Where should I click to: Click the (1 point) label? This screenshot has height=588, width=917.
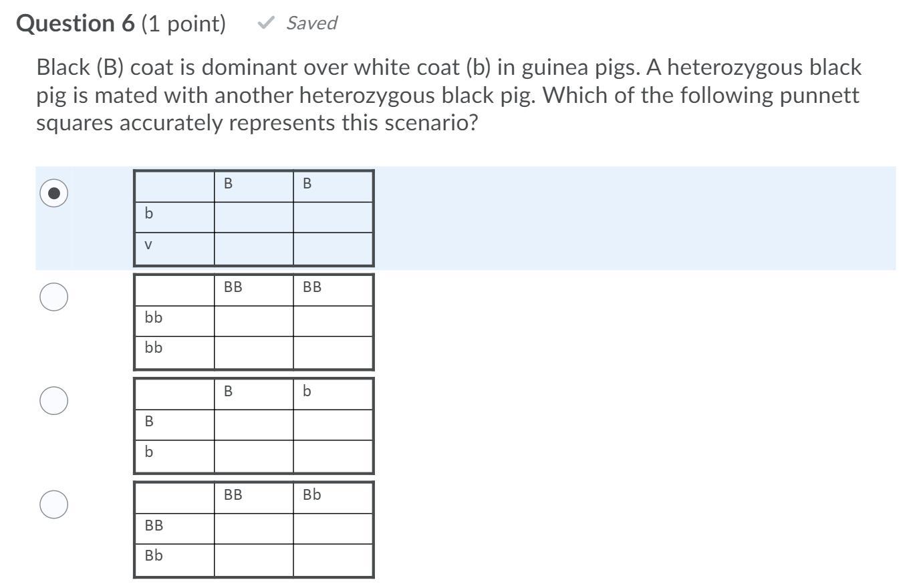(183, 23)
